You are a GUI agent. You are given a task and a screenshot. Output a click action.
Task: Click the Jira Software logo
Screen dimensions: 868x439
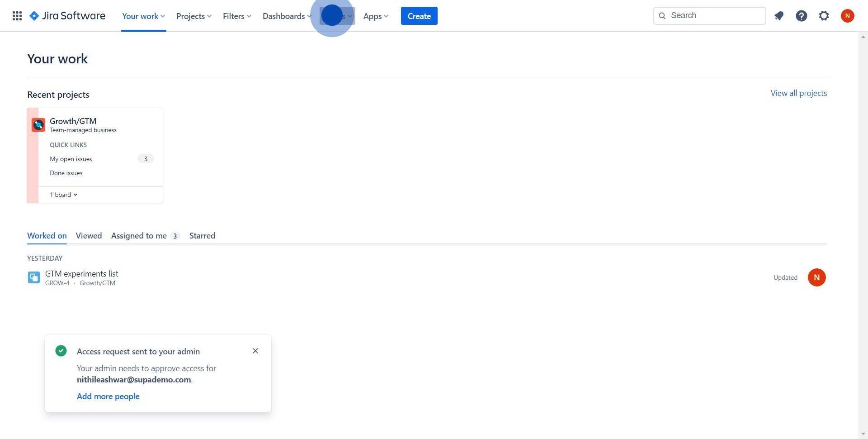(67, 15)
